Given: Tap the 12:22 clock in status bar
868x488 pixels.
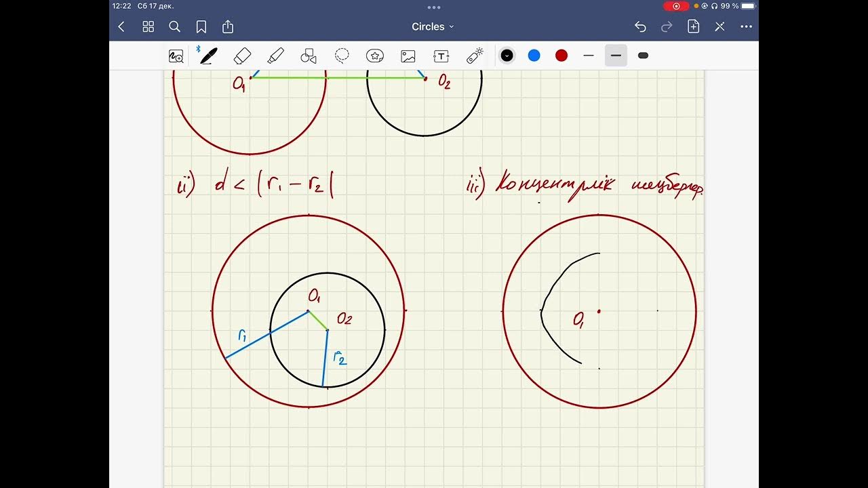Looking at the screenshot, I should click(x=122, y=6).
